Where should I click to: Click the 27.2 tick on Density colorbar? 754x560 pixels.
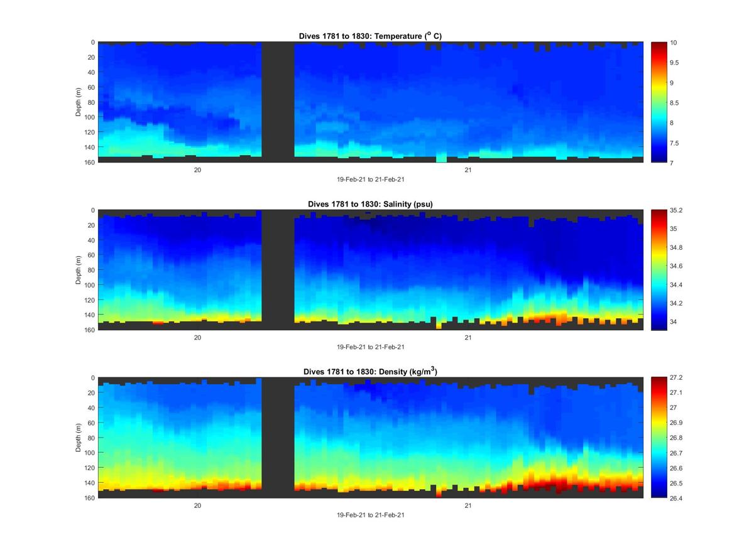676,378
